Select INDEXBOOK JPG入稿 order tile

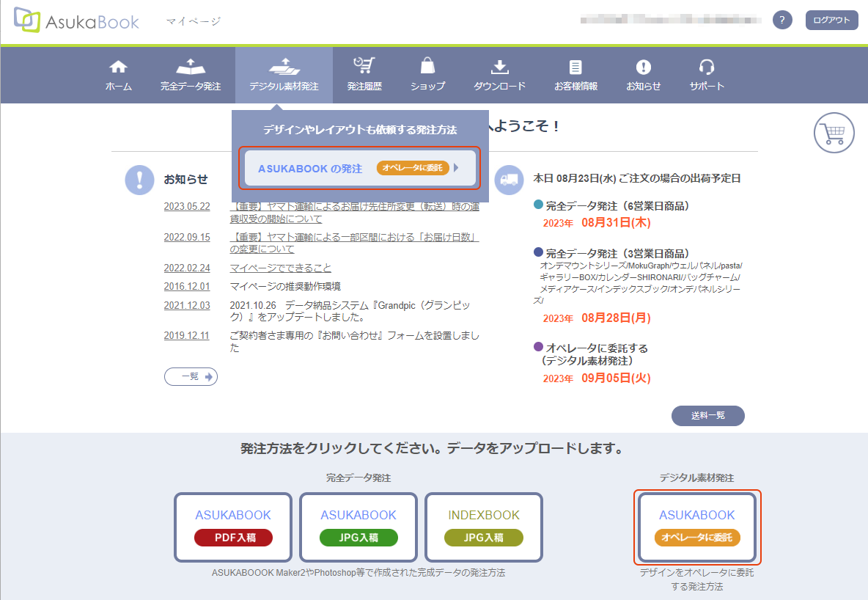[x=483, y=527]
